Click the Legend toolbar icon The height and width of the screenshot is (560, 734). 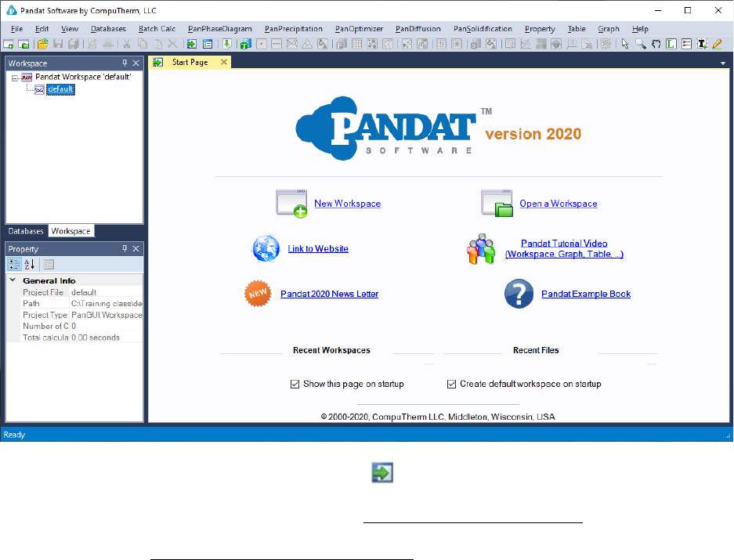tap(686, 44)
